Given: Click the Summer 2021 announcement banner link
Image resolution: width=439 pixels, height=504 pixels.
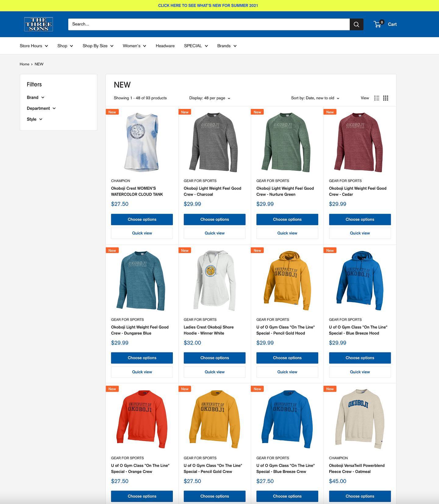Looking at the screenshot, I should tap(208, 5).
